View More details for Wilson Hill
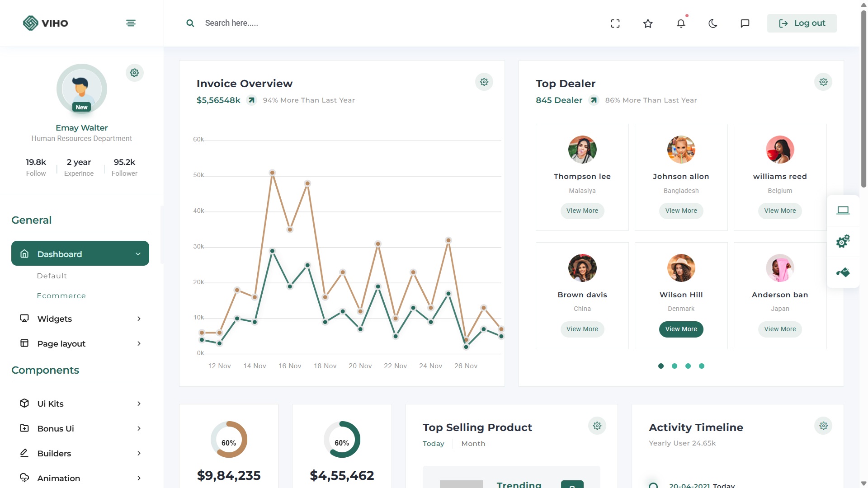868x488 pixels. tap(681, 329)
